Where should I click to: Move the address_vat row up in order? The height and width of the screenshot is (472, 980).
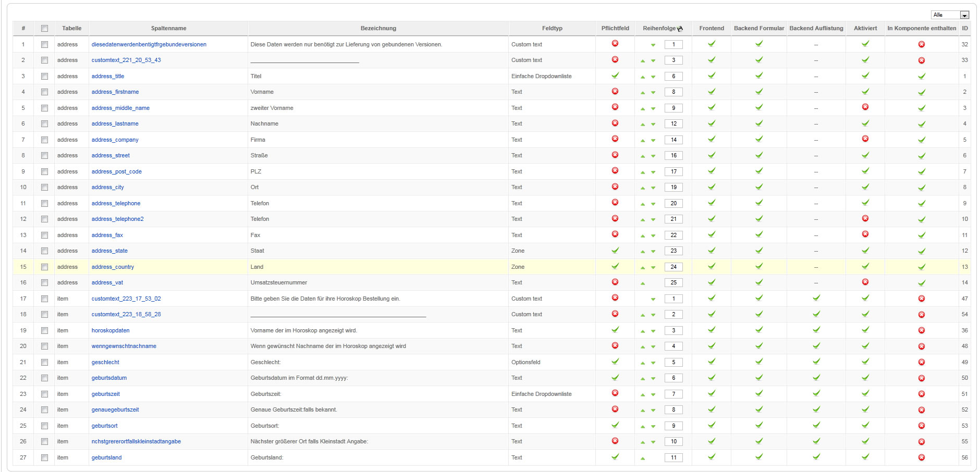pyautogui.click(x=643, y=283)
